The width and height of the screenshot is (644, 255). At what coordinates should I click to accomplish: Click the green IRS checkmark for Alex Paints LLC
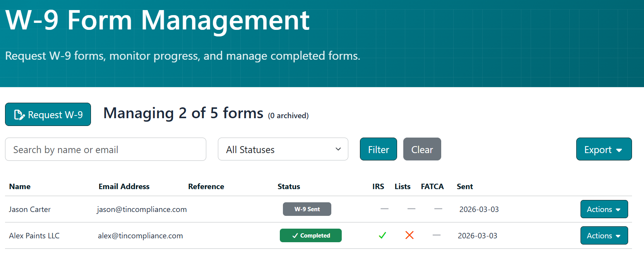tap(382, 235)
